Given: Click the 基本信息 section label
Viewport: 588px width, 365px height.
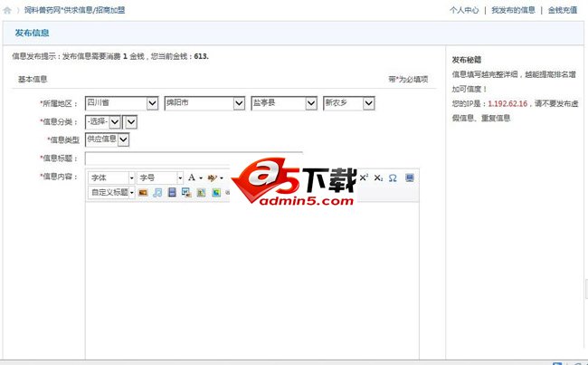Looking at the screenshot, I should 33,79.
